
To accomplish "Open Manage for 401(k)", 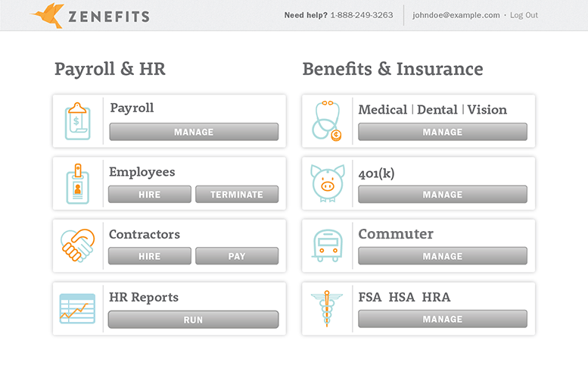I will (x=443, y=195).
